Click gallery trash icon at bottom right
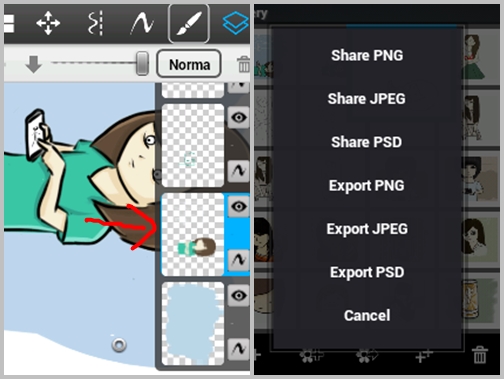This screenshot has width=504, height=379. [x=480, y=355]
